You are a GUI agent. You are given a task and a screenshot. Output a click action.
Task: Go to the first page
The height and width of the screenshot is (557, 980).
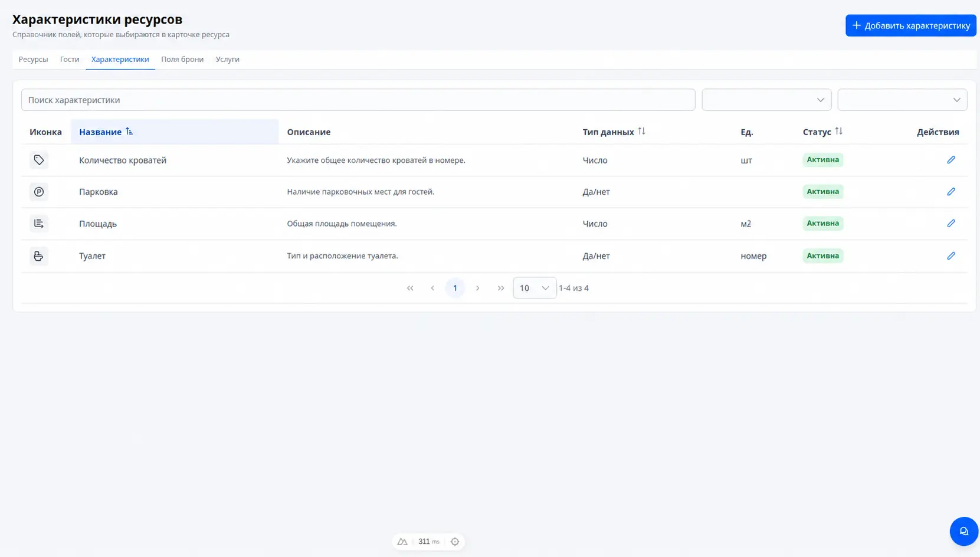click(x=410, y=288)
